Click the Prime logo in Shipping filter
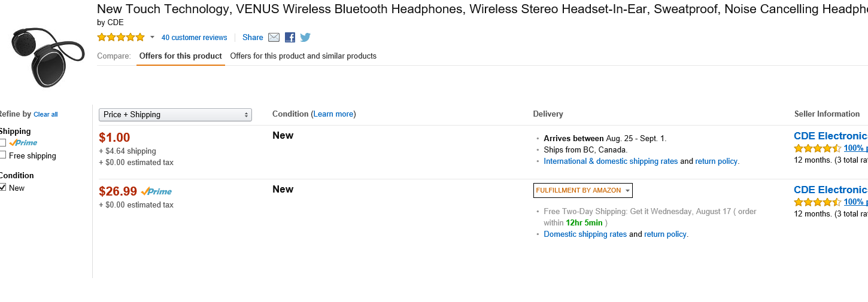The image size is (868, 302). click(x=23, y=143)
